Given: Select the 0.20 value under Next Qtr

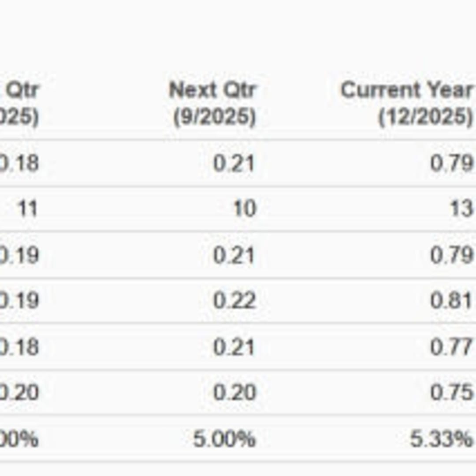Looking at the screenshot, I should click(234, 392).
